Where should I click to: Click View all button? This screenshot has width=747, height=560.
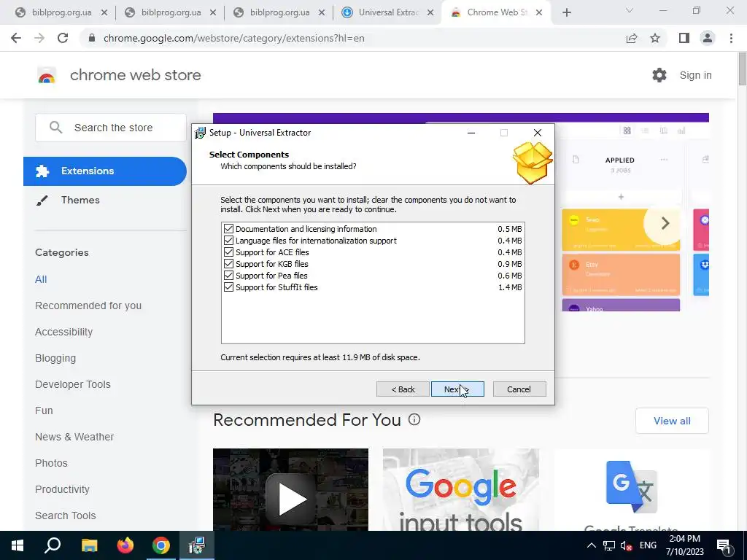pos(672,421)
